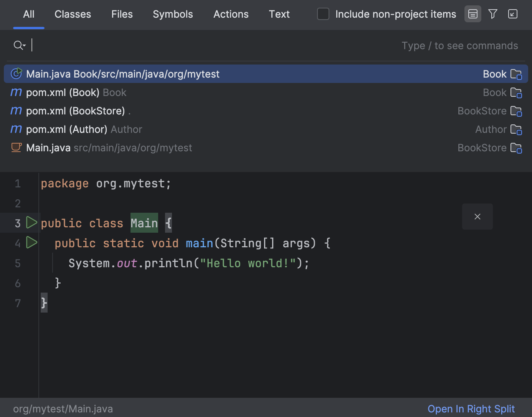Screen dimensions: 532x417
Task: Click the Java class icon for Main.java result
Action: click(x=16, y=148)
